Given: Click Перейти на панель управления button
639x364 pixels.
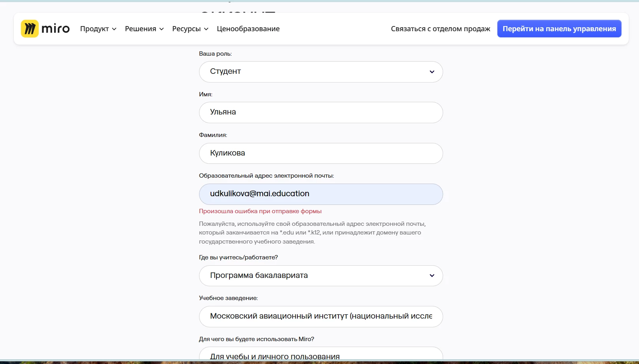Looking at the screenshot, I should 559,29.
